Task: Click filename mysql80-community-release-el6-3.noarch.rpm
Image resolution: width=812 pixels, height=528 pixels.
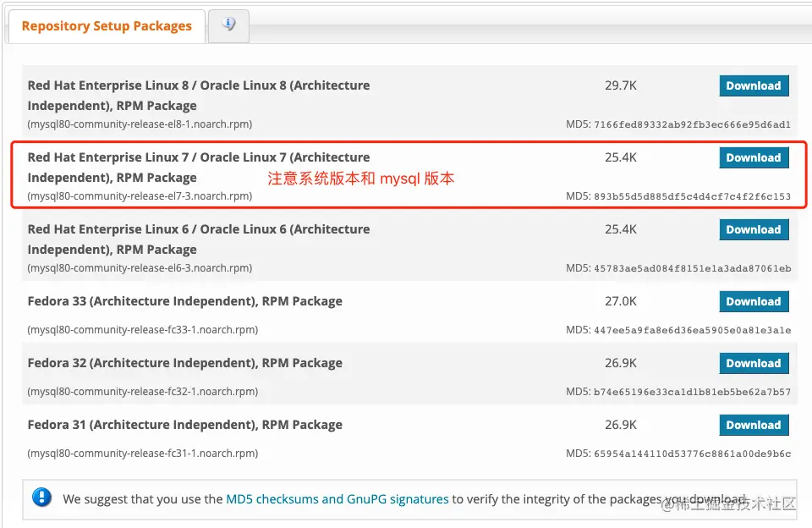Action: point(140,268)
